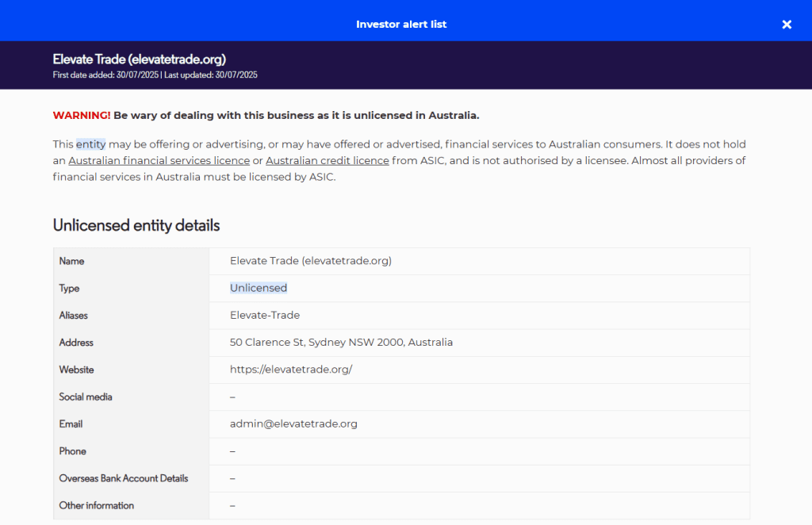Screen dimensions: 812x525
Task: Click the First date added 30/07/2025 text
Action: pyautogui.click(x=105, y=75)
